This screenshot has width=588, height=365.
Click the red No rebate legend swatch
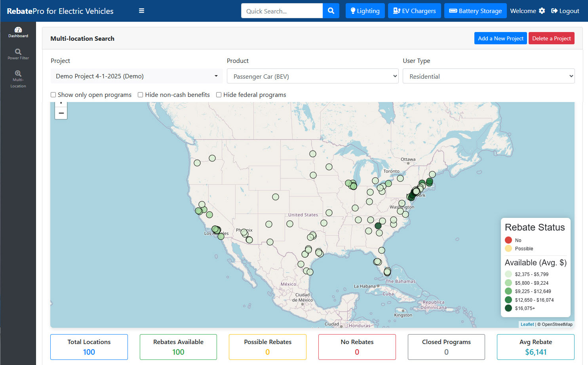point(508,240)
